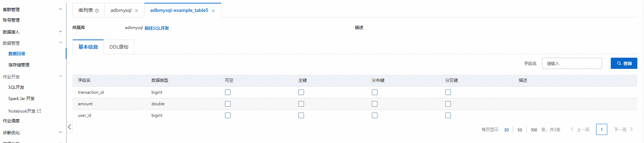
Task: Expand the 集群管理 sidebar menu
Action: click(33, 9)
